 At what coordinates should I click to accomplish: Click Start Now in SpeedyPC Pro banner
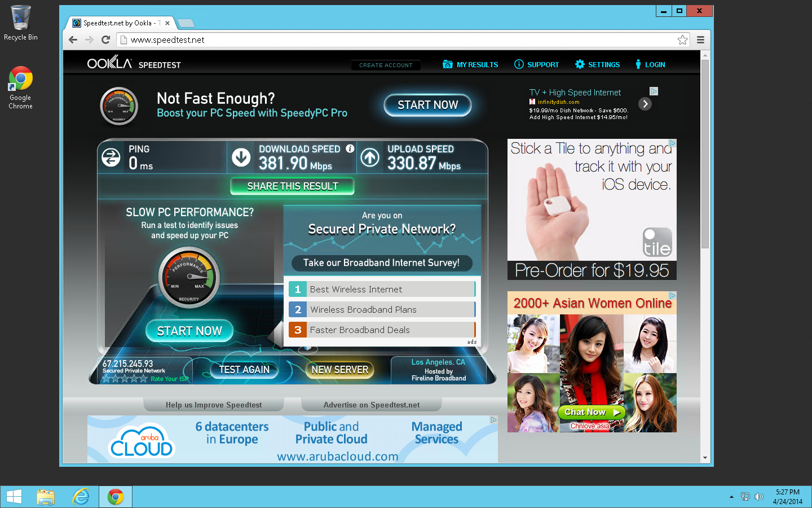point(427,105)
